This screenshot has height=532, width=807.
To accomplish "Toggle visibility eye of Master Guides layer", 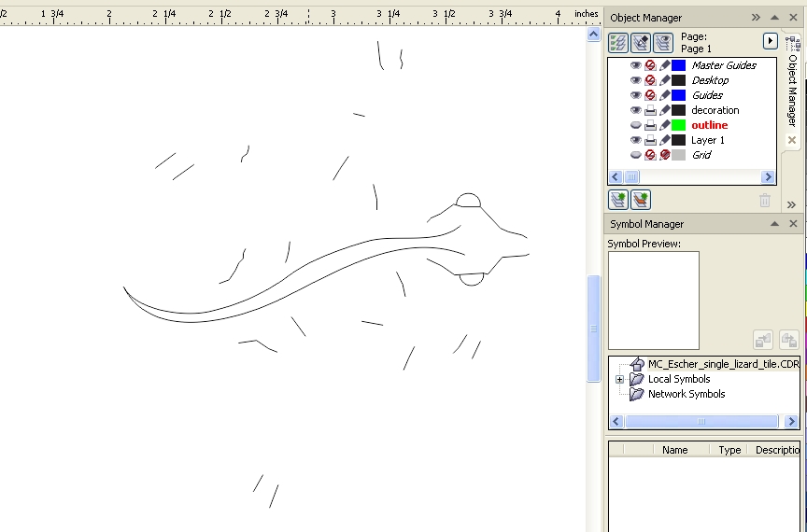I will [x=636, y=65].
